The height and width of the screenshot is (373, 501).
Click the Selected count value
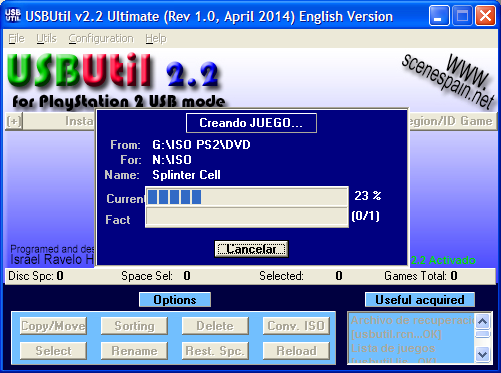[339, 276]
